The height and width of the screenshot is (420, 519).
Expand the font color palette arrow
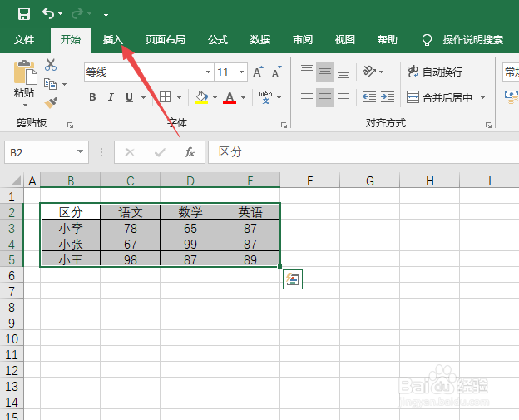click(243, 97)
